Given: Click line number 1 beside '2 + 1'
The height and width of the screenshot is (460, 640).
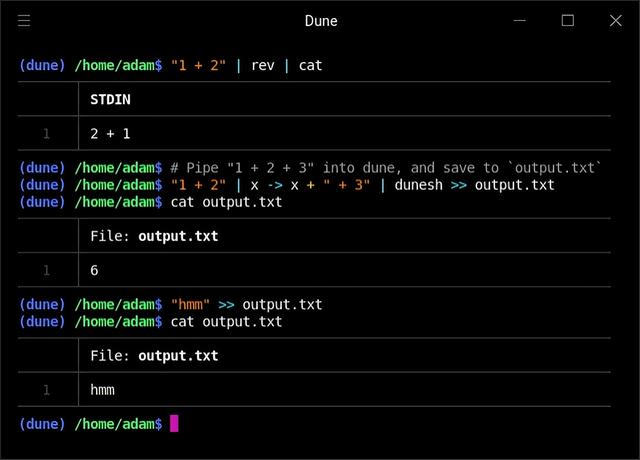Looking at the screenshot, I should (x=47, y=133).
